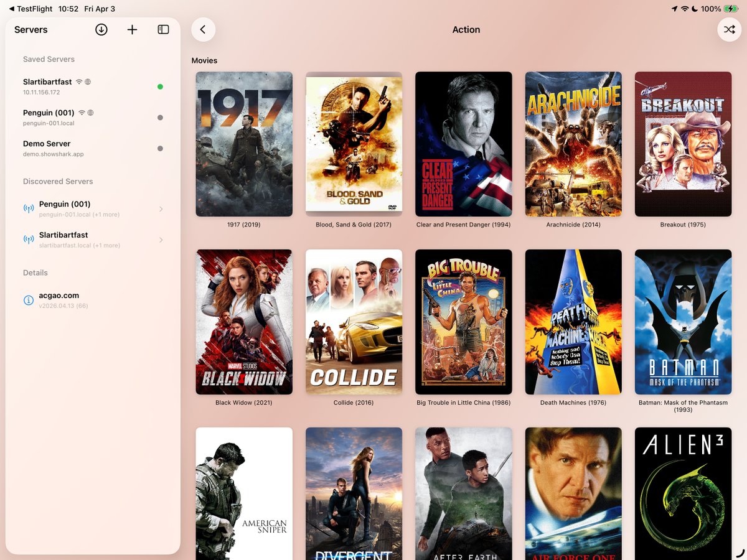
Task: Toggle the sidebar panel icon
Action: point(163,29)
